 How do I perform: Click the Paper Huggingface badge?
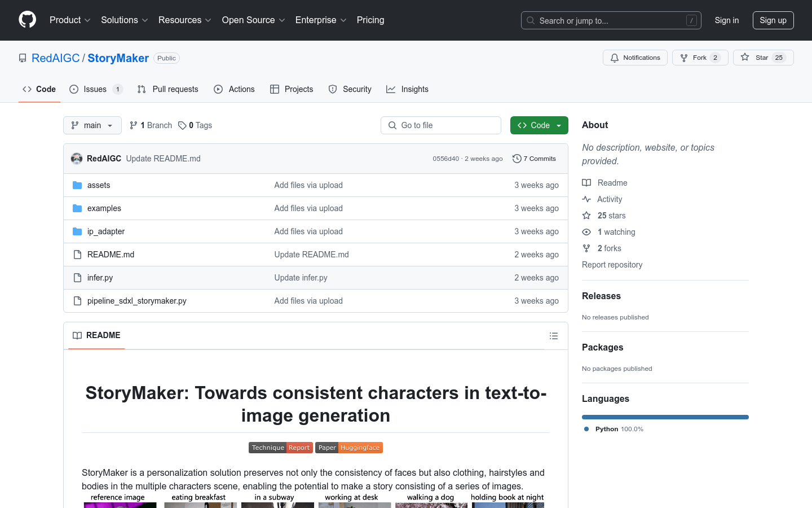[x=349, y=448]
